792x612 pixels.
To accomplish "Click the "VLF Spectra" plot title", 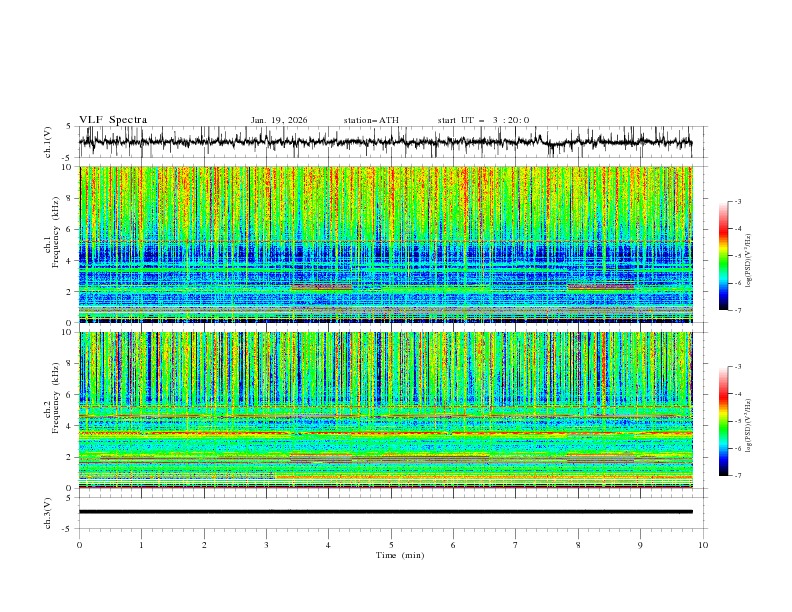I will 113,120.
